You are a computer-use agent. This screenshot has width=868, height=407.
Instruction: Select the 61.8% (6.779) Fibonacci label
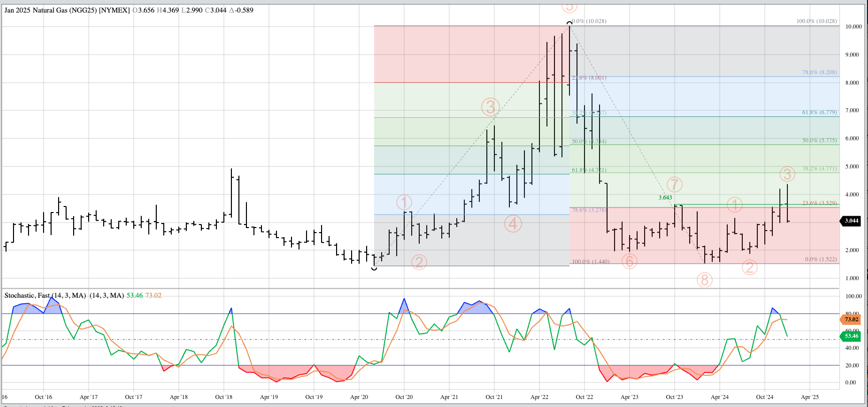click(819, 112)
